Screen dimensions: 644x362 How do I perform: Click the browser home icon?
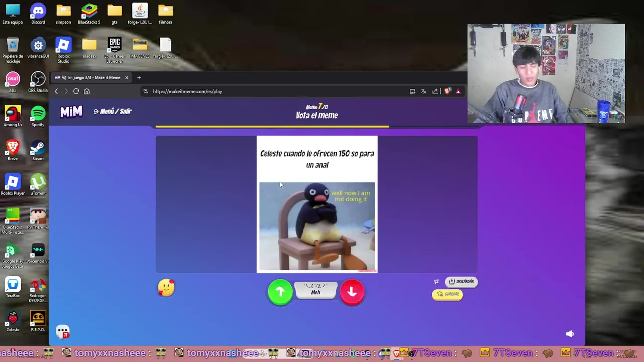(87, 91)
